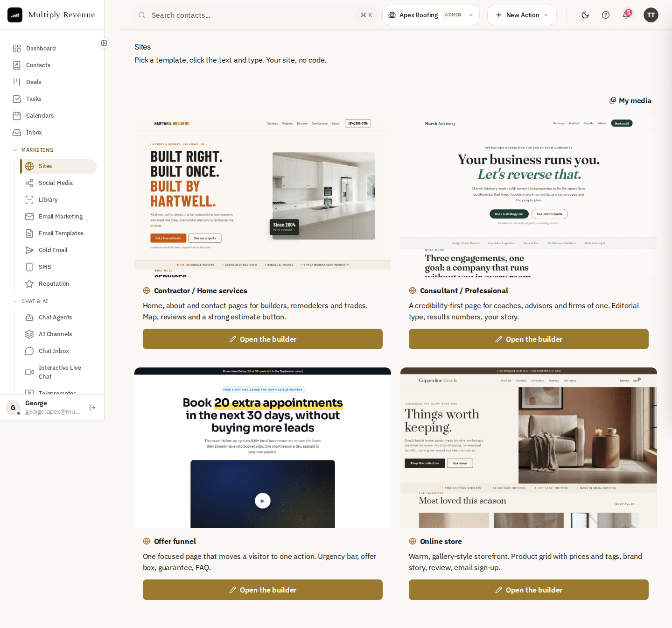This screenshot has width=672, height=628.
Task: Open the TT user avatar menu
Action: [x=651, y=15]
